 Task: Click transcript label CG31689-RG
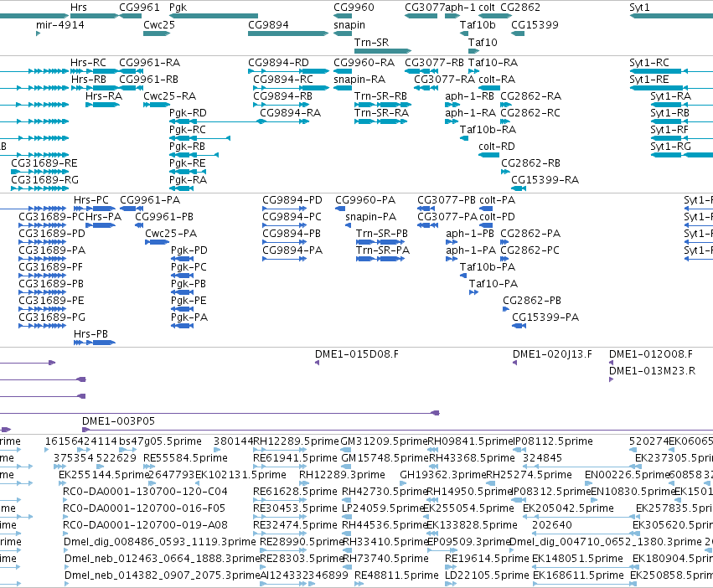click(x=45, y=179)
